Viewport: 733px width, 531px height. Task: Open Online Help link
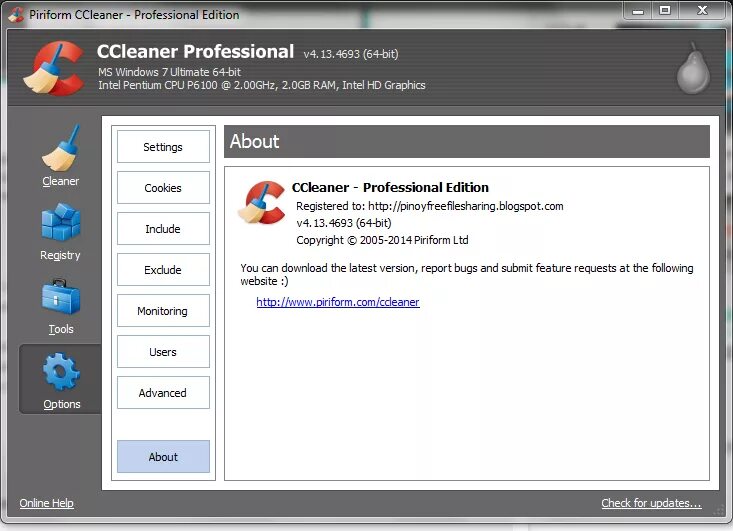coord(47,503)
